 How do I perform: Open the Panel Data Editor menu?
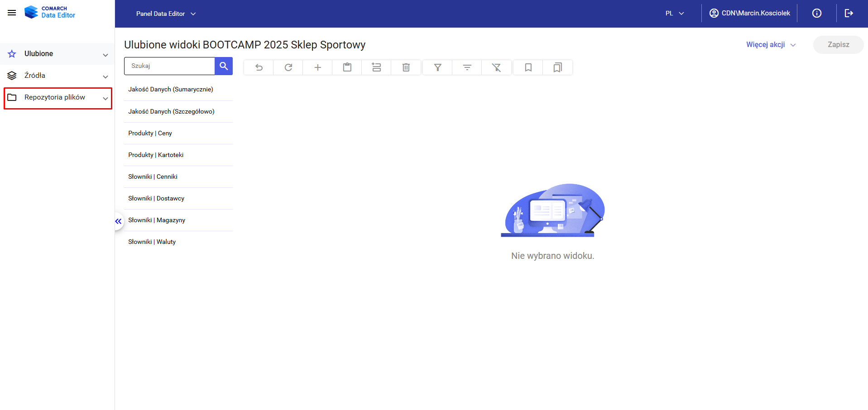tap(166, 14)
